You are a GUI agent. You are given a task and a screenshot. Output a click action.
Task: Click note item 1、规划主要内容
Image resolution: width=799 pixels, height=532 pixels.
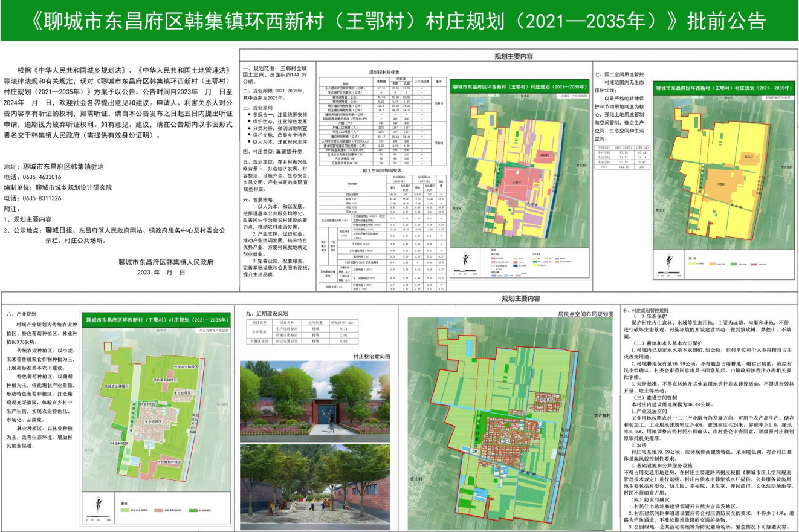(x=28, y=219)
